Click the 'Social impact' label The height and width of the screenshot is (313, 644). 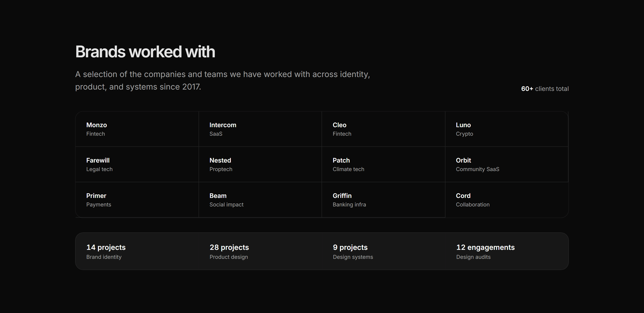click(x=226, y=205)
